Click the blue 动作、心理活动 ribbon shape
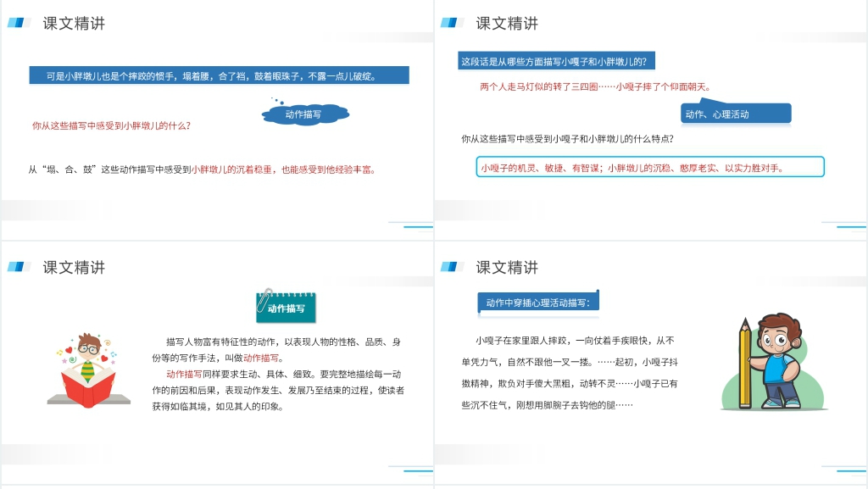This screenshot has height=489, width=868. (734, 112)
